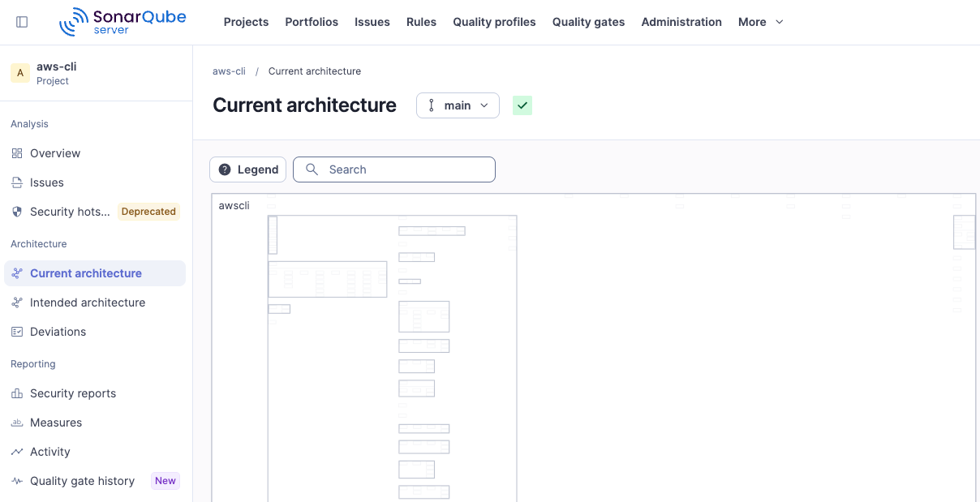
Task: Click the Security hotspots shield icon
Action: [x=17, y=212]
